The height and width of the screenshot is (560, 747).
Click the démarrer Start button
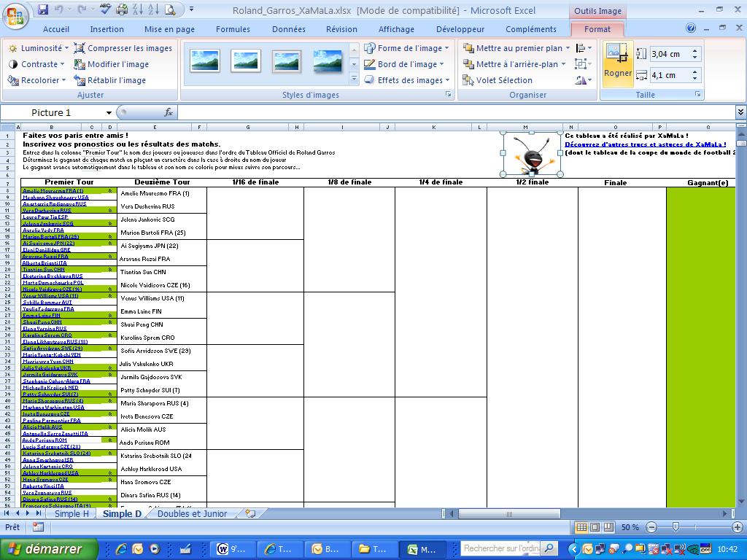pyautogui.click(x=44, y=549)
